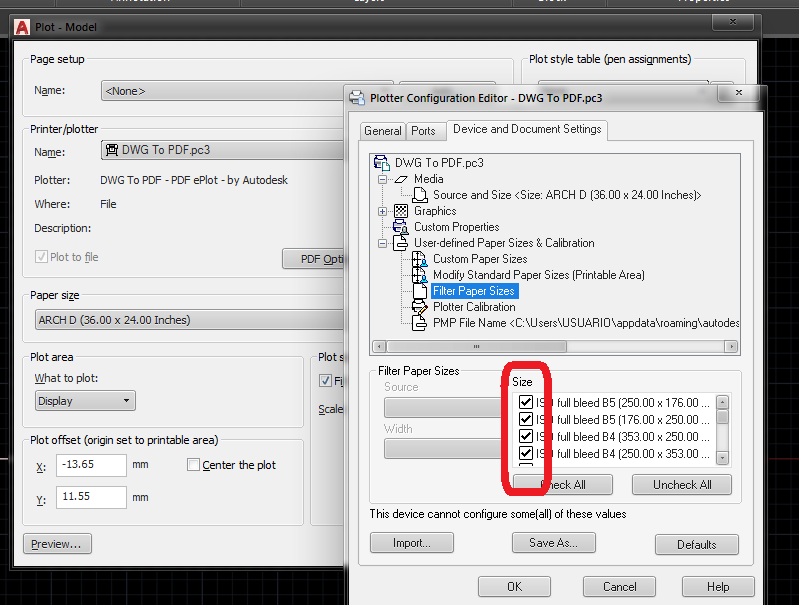Click the AutoCAD logo icon in Plot dialog title
The width and height of the screenshot is (799, 605).
point(22,27)
